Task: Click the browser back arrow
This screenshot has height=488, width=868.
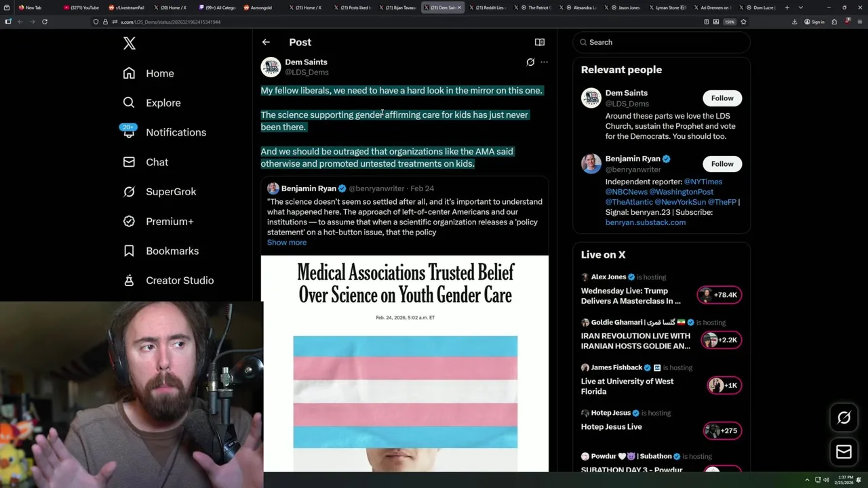Action: pos(20,22)
